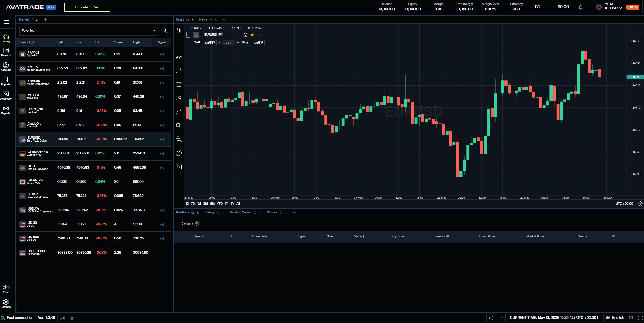Increase lot size with plus stepper
The height and width of the screenshot is (323, 644).
(x=238, y=43)
